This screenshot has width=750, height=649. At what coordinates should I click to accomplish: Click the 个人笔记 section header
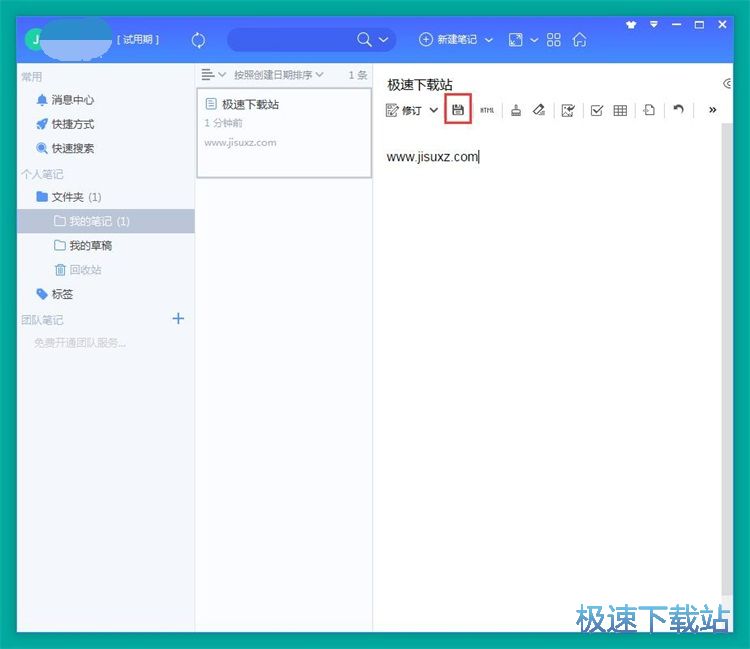click(x=42, y=174)
